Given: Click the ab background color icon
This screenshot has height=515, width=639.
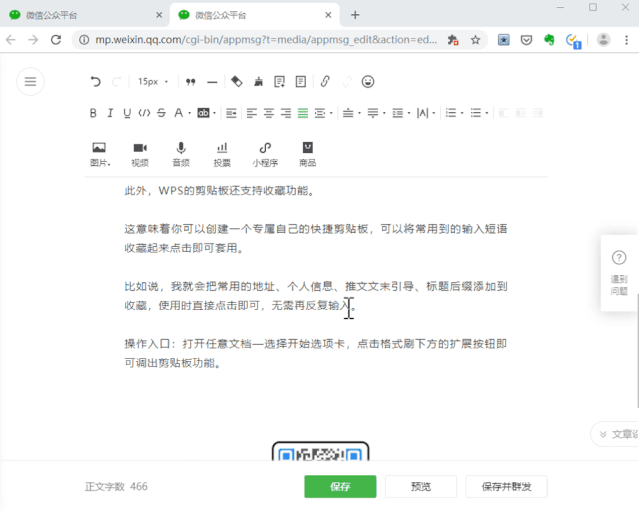Looking at the screenshot, I should pos(203,113).
